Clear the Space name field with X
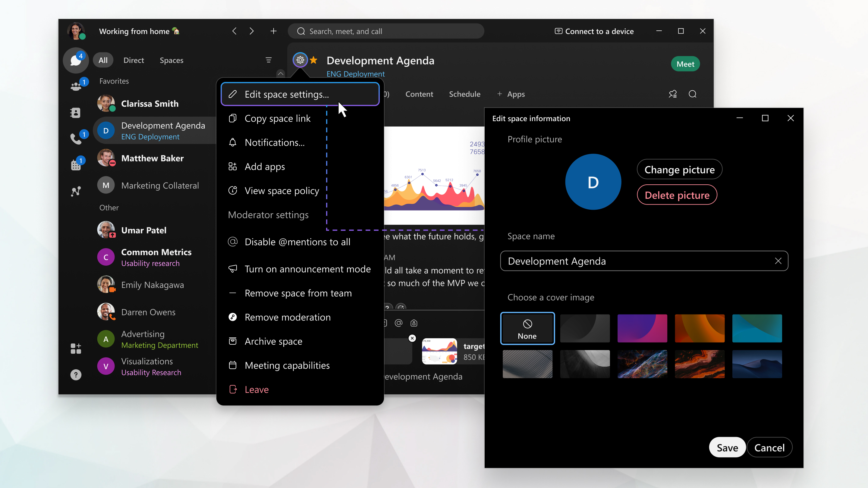The width and height of the screenshot is (868, 488). (x=778, y=261)
